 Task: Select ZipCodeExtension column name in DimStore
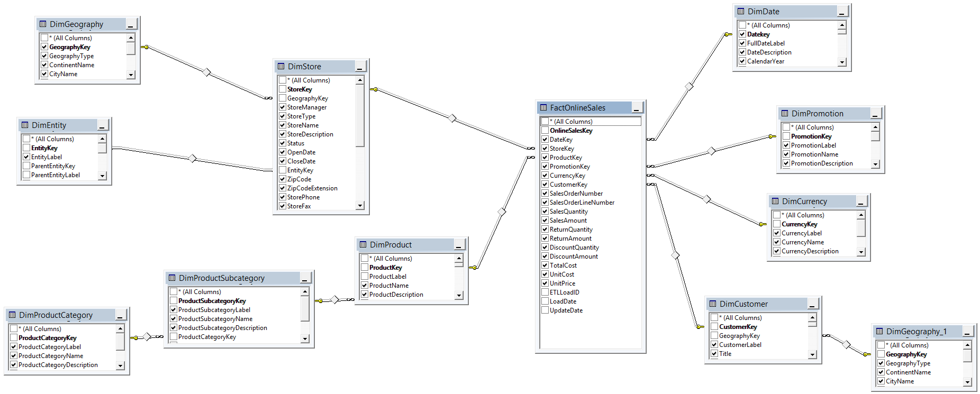click(312, 188)
